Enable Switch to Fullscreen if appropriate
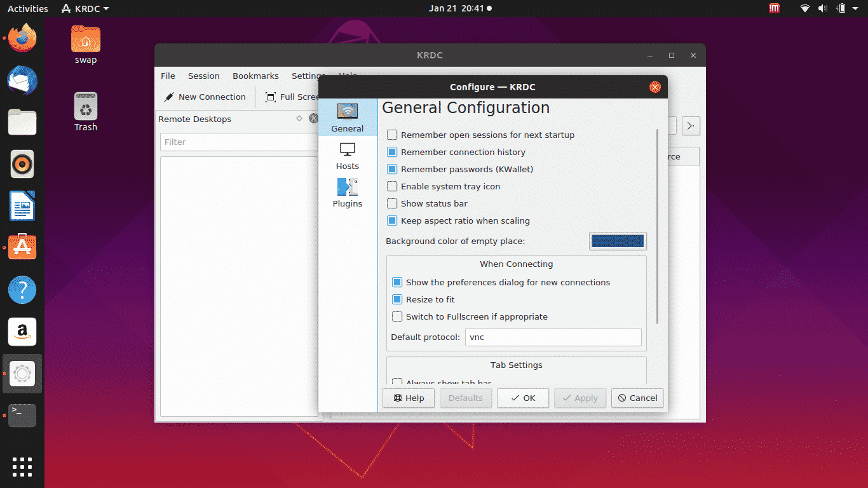The image size is (868, 488). (x=397, y=316)
